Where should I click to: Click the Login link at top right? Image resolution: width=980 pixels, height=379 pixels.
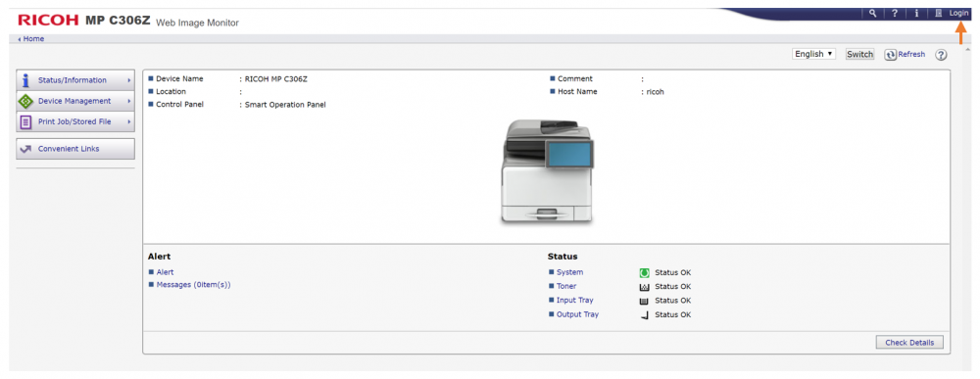point(958,13)
